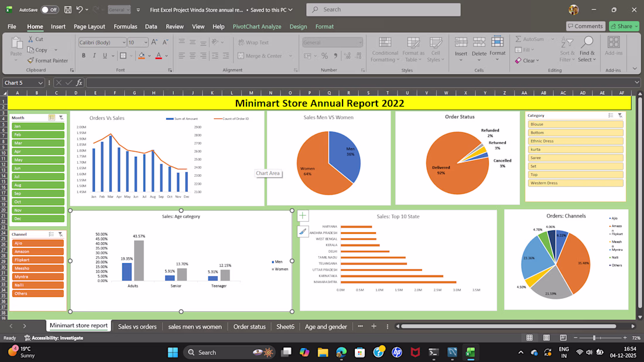Open Cell Styles dropdown
Image resolution: width=644 pixels, height=362 pixels.
coord(436,50)
